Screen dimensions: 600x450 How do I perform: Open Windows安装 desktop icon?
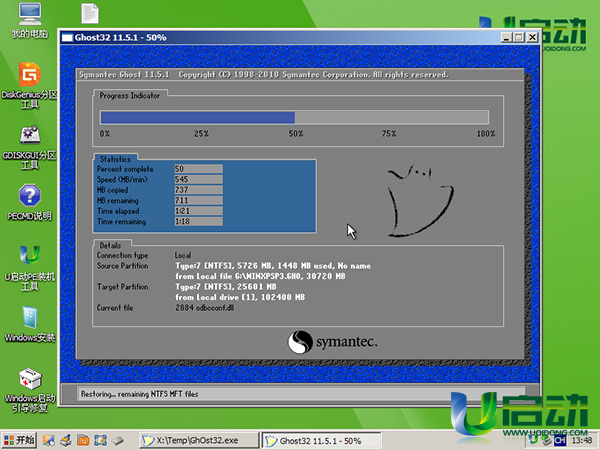pos(29,319)
